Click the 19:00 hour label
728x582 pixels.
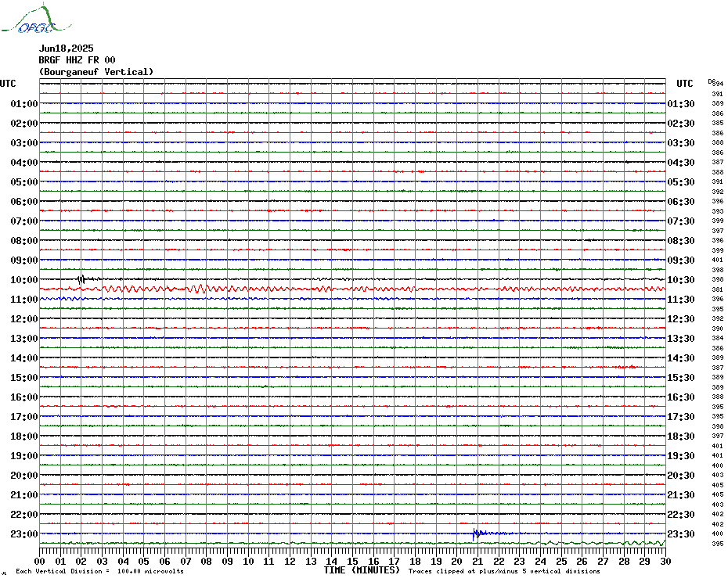click(x=24, y=456)
